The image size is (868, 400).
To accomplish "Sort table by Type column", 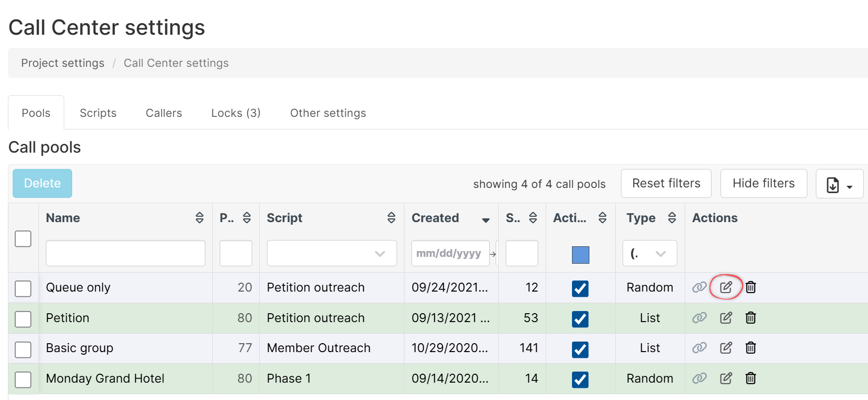I will [x=672, y=218].
